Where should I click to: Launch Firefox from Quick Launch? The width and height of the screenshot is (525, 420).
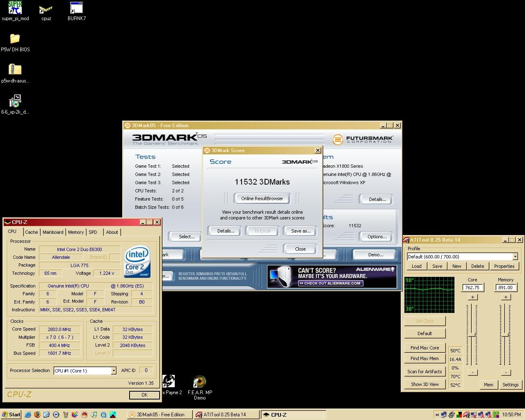point(37,415)
